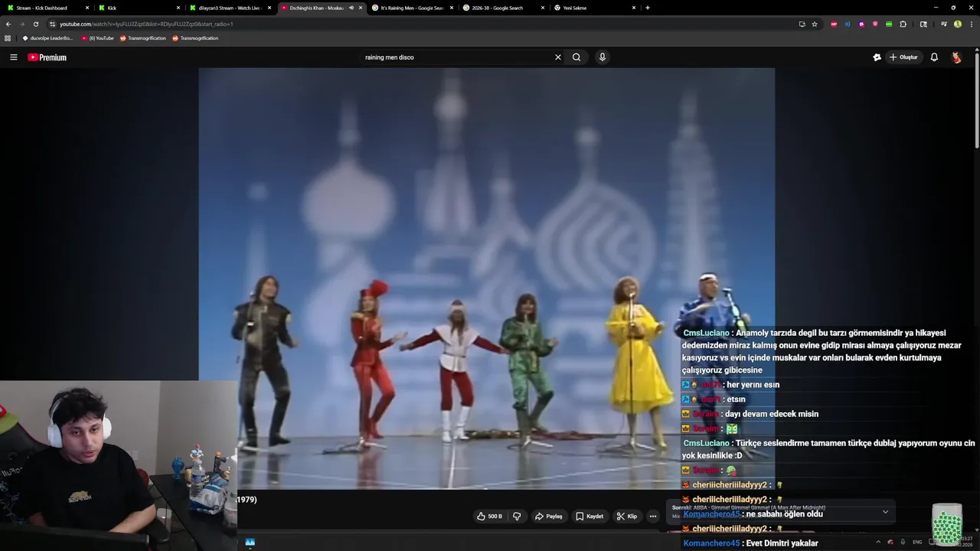980x551 pixels.
Task: Click CmsLuciano message about Türkçe seslendirme
Action: point(828,449)
